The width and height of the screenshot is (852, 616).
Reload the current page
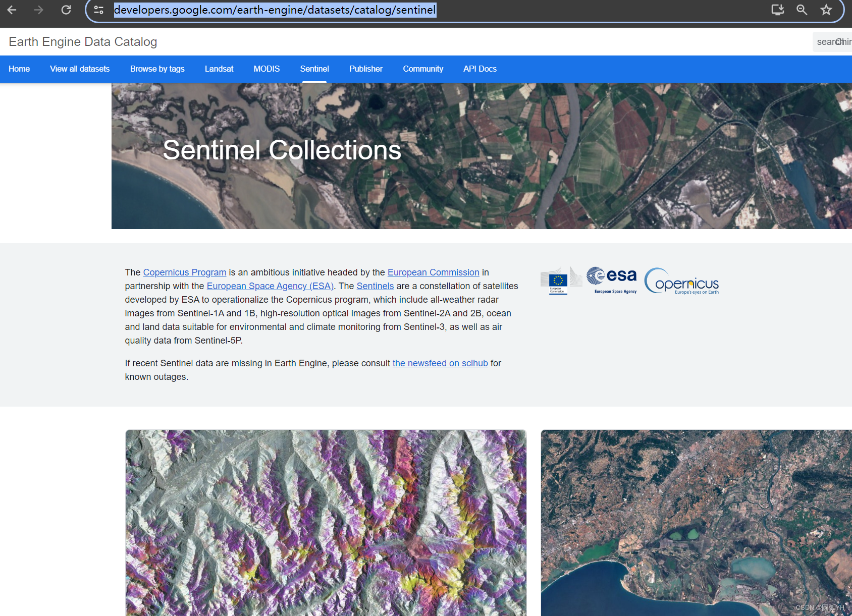pyautogui.click(x=66, y=10)
